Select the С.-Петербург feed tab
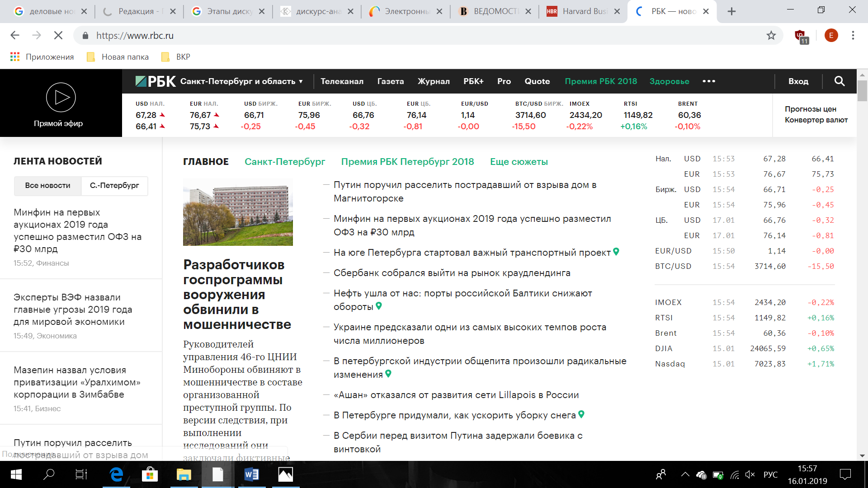 pos(114,186)
